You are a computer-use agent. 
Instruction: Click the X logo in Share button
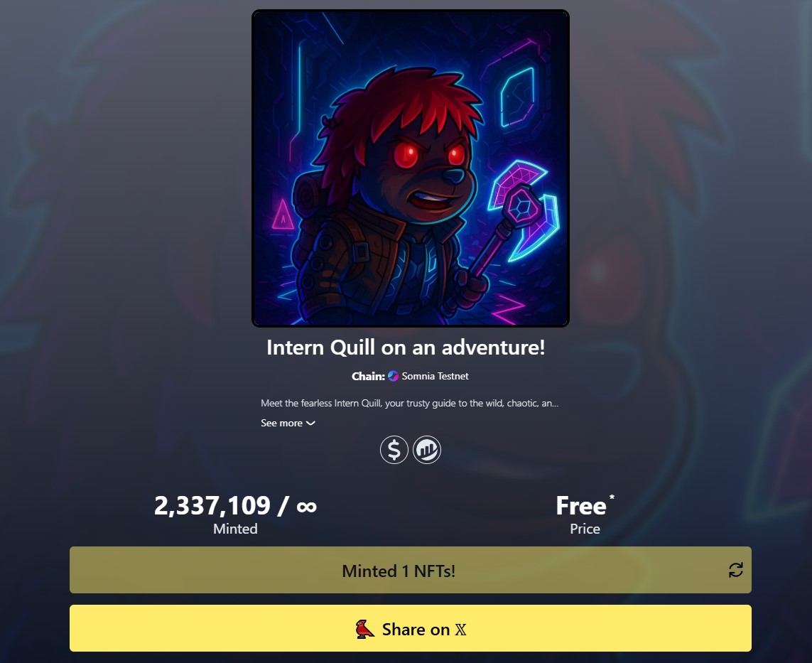coord(460,630)
